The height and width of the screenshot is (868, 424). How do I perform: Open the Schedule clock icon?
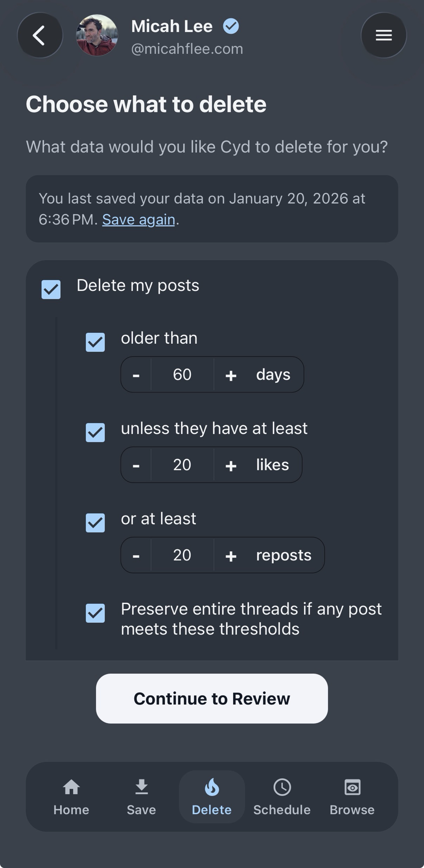tap(282, 787)
